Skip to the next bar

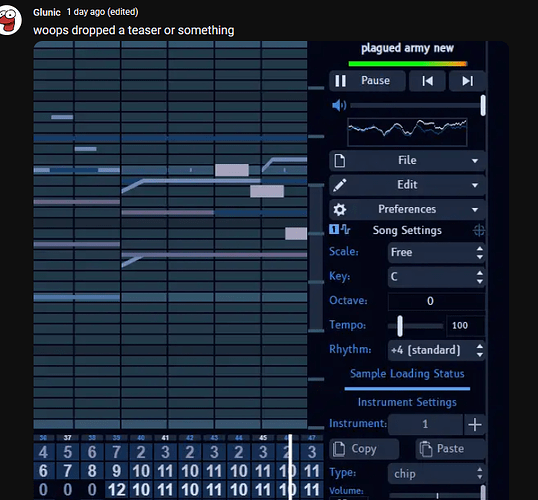[467, 81]
